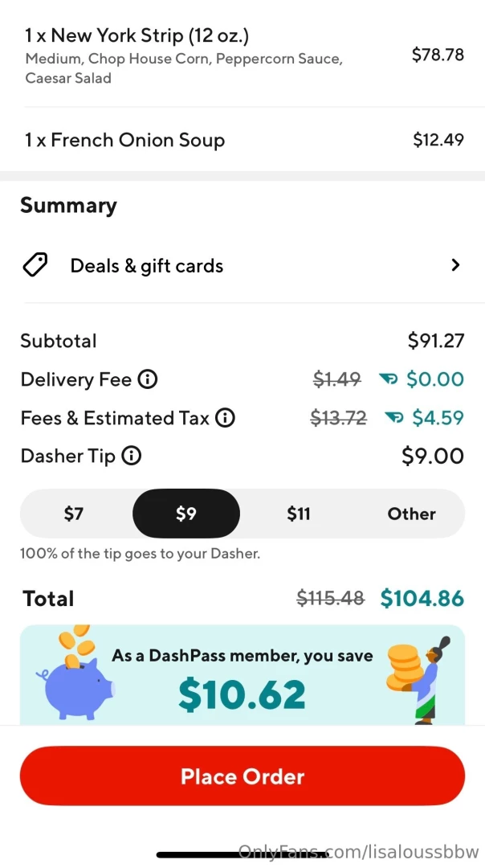485x868 pixels.
Task: Tap the Deals & gift cards tag icon
Action: (x=35, y=265)
